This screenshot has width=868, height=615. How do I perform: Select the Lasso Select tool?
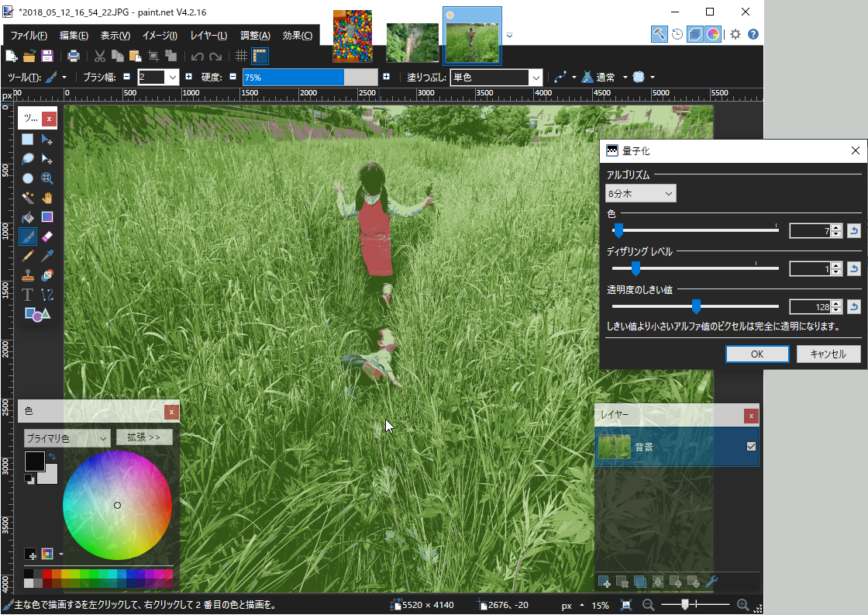(28, 159)
